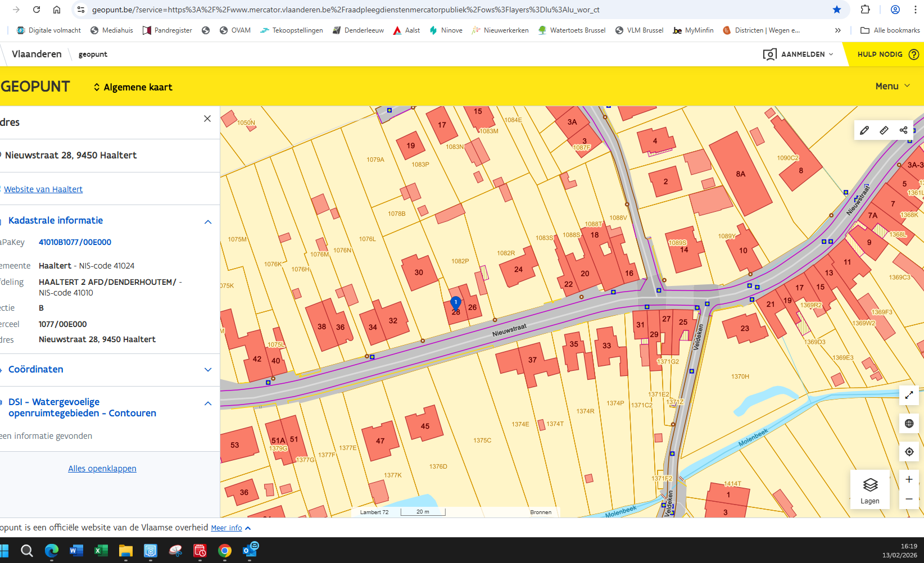
Task: Click the Alles openklappen link
Action: click(x=102, y=469)
